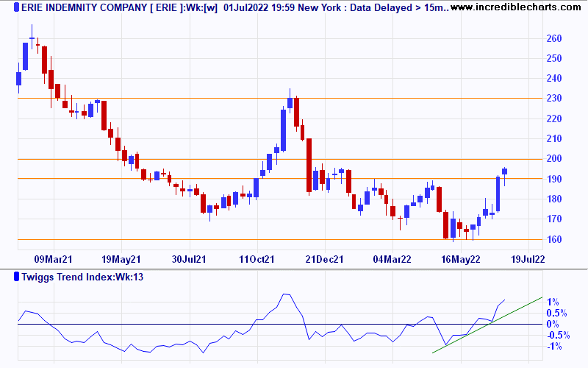588x368 pixels.
Task: Click the 190 price axis label
Action: pyautogui.click(x=554, y=179)
